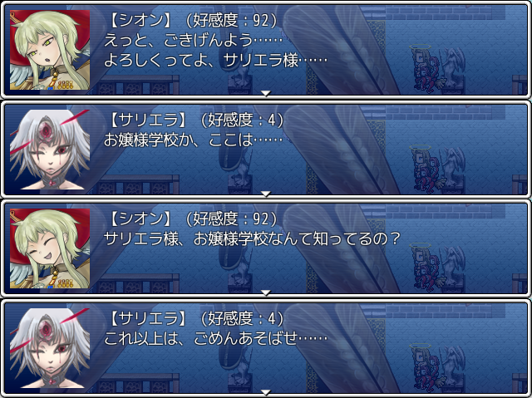Click continue arrow under third dialogue box

tap(266, 292)
